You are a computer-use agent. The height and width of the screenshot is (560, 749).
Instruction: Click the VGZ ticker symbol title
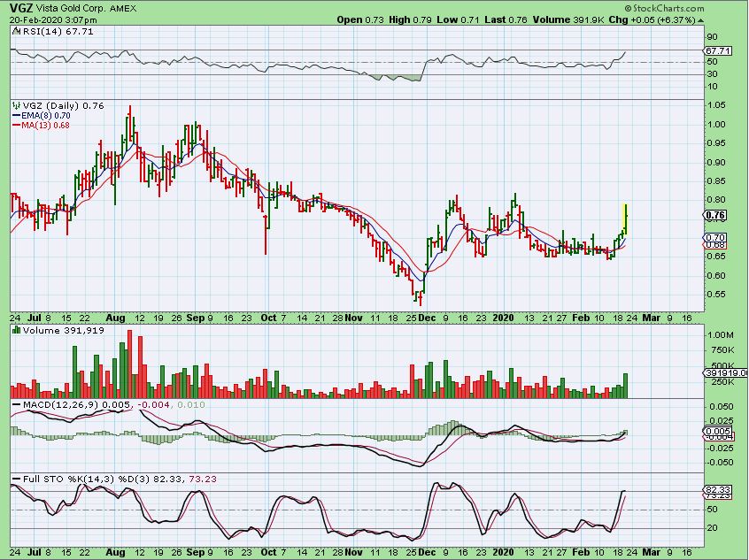[20, 8]
